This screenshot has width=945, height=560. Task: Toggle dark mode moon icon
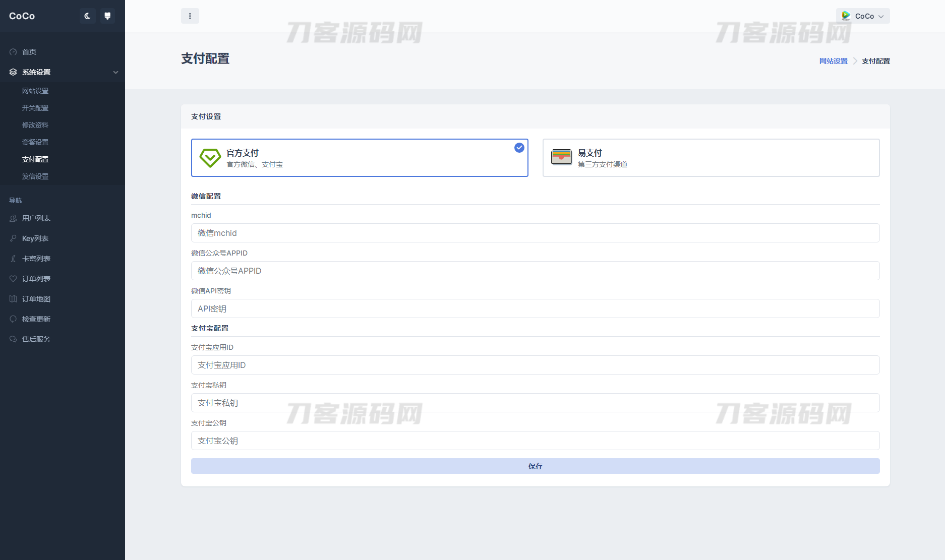[x=87, y=16]
